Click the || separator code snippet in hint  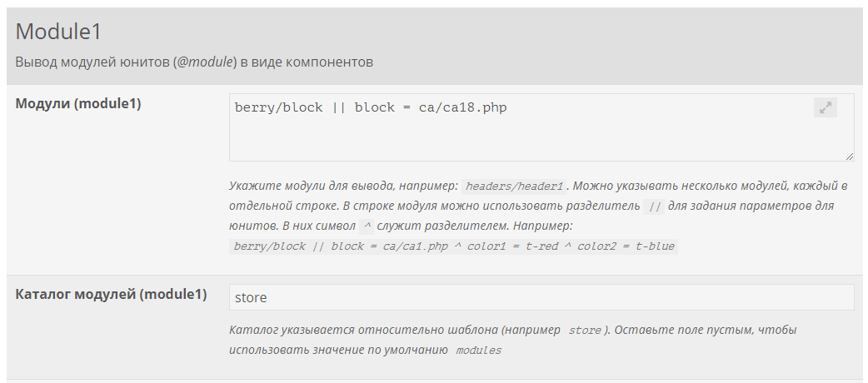tap(654, 206)
